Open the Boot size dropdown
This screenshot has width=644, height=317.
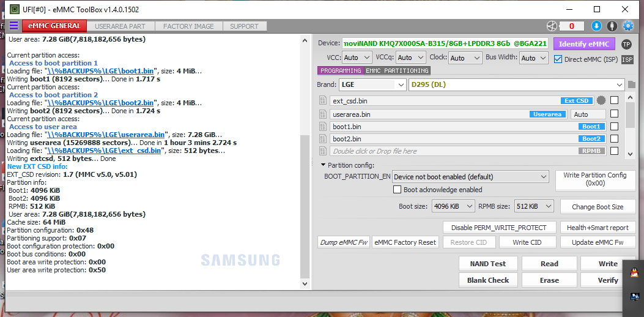pyautogui.click(x=453, y=206)
